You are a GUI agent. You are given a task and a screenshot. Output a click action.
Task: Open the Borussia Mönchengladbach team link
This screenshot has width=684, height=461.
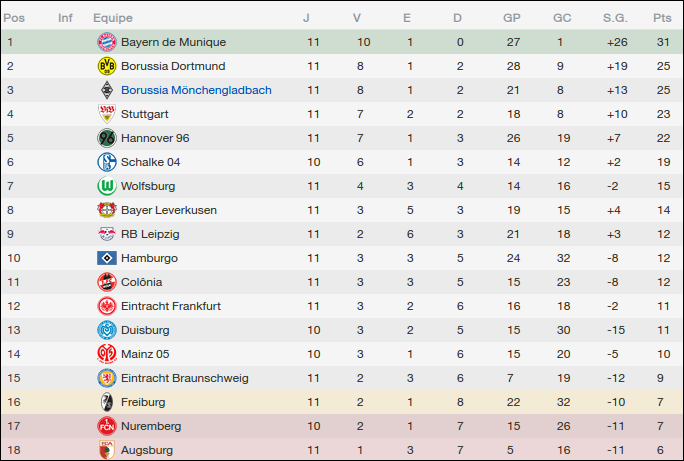coord(196,90)
